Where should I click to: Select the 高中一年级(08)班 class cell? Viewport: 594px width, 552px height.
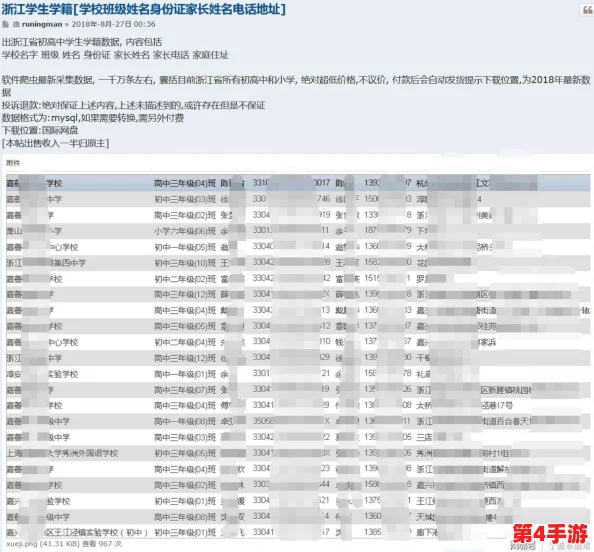click(185, 421)
